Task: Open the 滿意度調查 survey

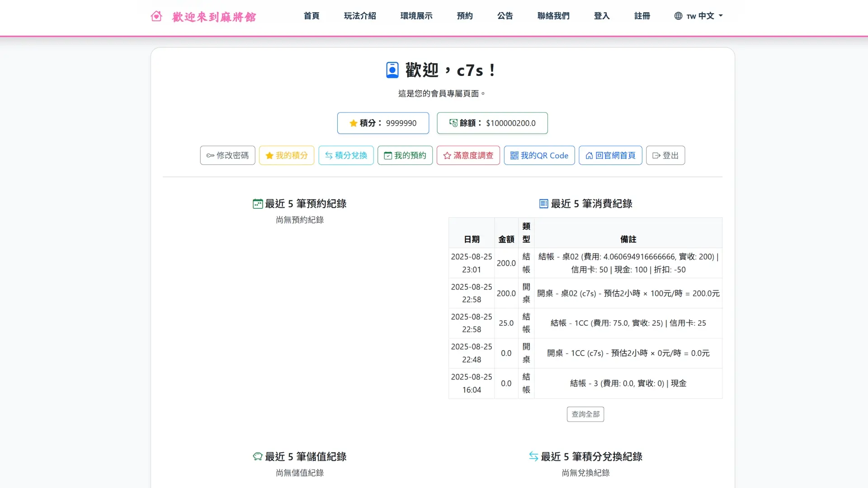Action: coord(468,155)
